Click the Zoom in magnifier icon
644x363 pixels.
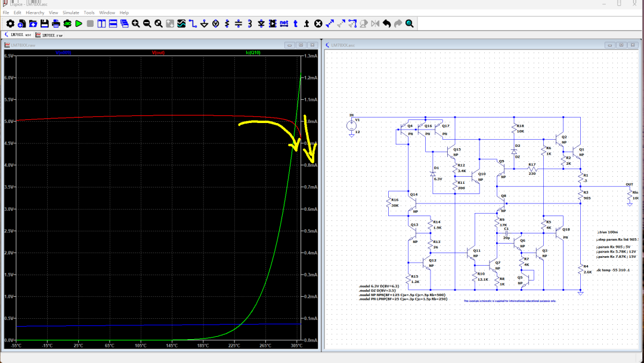coord(135,24)
